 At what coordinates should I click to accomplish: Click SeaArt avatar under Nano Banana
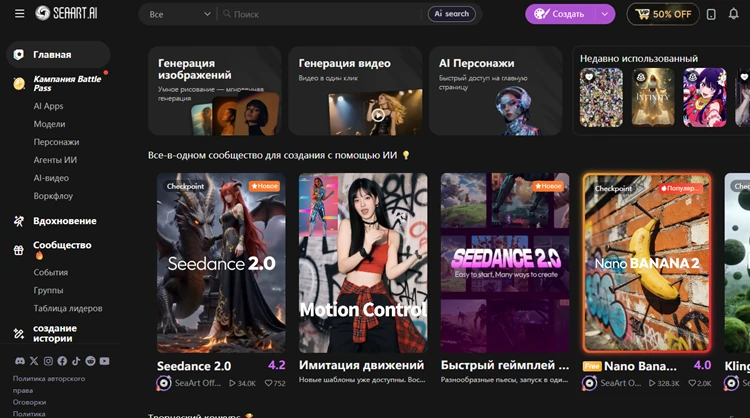coord(589,383)
